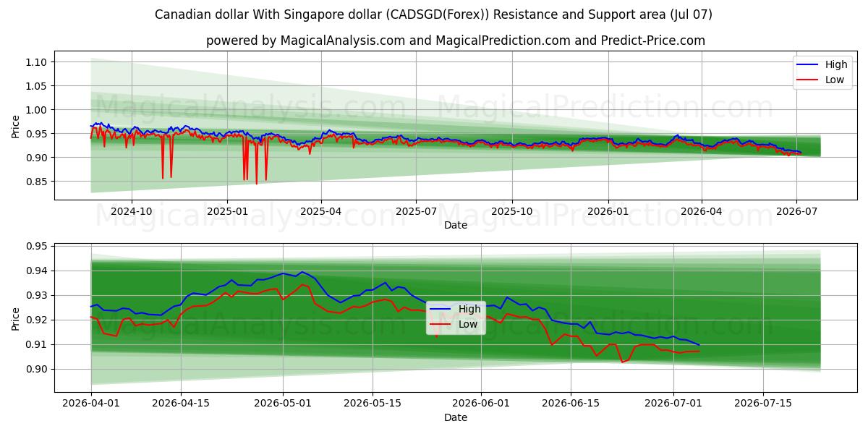Click the 'Price' axis label of the lower chart
The width and height of the screenshot is (868, 434).
click(x=16, y=318)
